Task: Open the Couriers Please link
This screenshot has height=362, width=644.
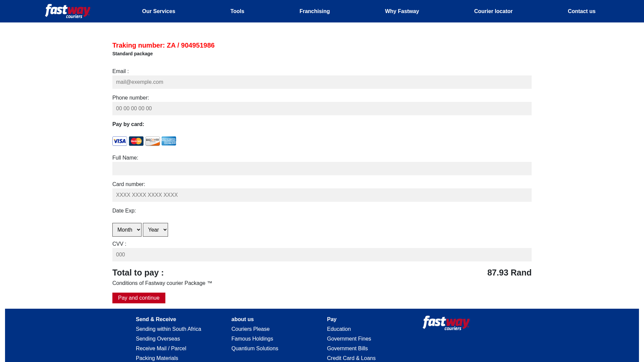Action: [251, 329]
